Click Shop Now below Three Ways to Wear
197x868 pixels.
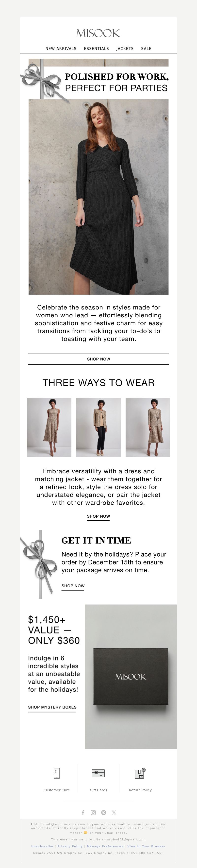click(98, 516)
